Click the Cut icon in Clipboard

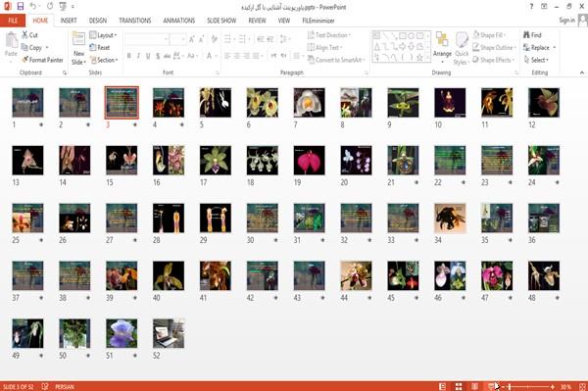tap(25, 35)
